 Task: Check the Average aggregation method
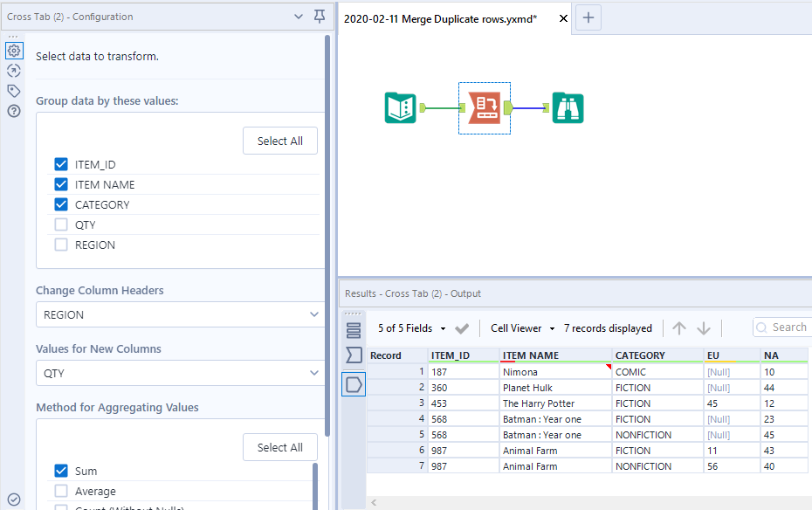tap(61, 491)
